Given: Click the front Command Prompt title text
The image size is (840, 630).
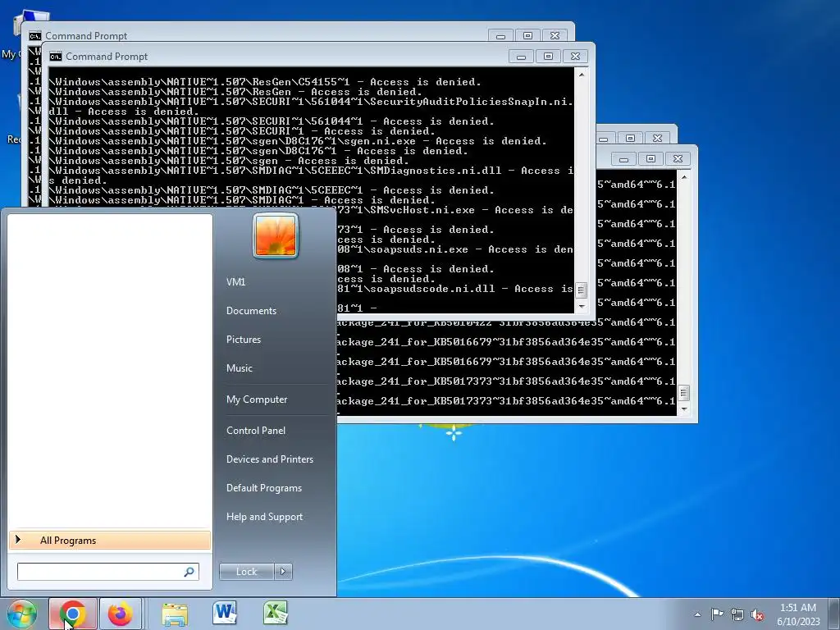Looking at the screenshot, I should [x=107, y=57].
